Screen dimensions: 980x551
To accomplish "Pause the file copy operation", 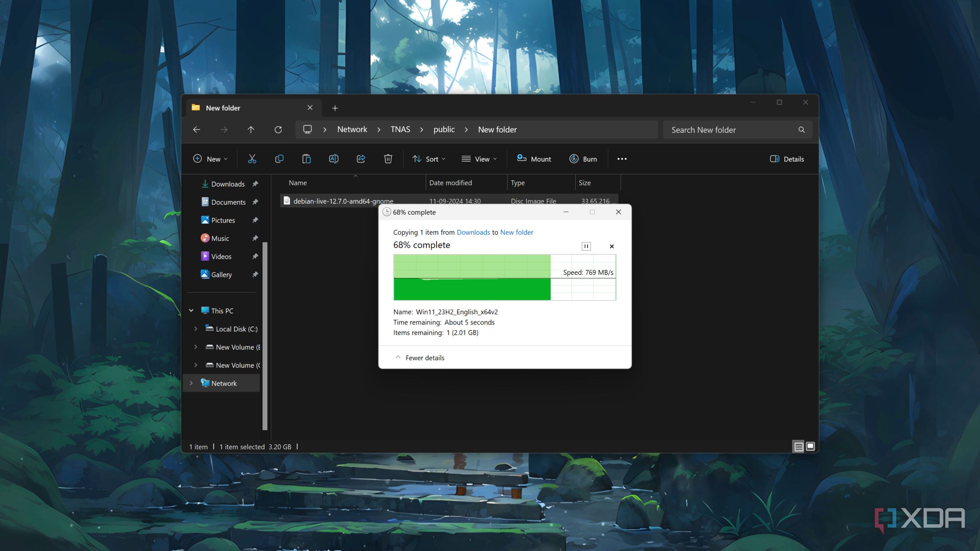I will pos(586,246).
